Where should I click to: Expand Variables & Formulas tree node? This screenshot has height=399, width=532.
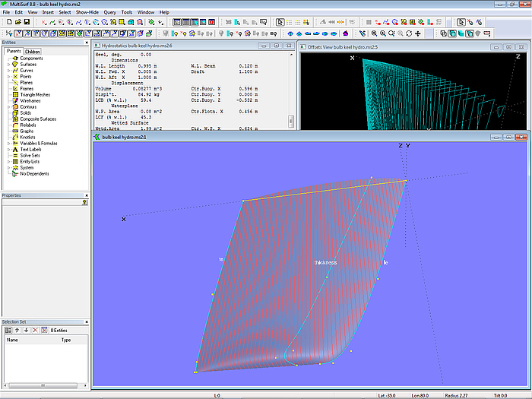[x=8, y=143]
